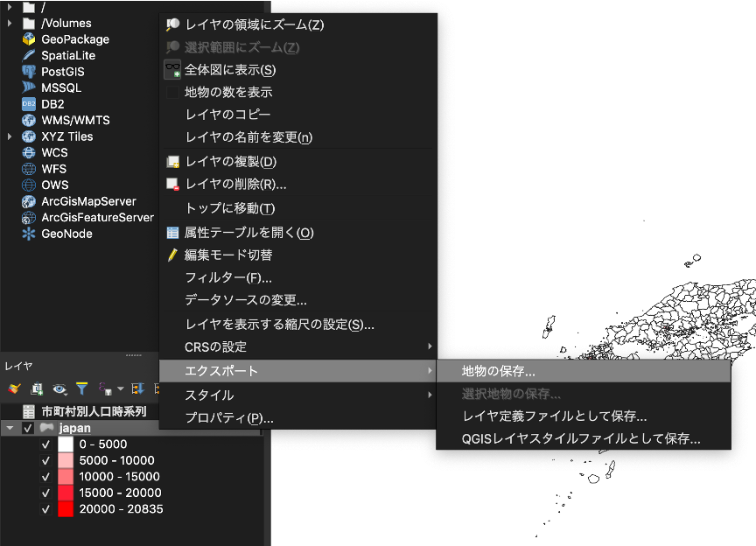The image size is (756, 546).
Task: Click the glasses icon for 全体図に表示
Action: coord(172,70)
